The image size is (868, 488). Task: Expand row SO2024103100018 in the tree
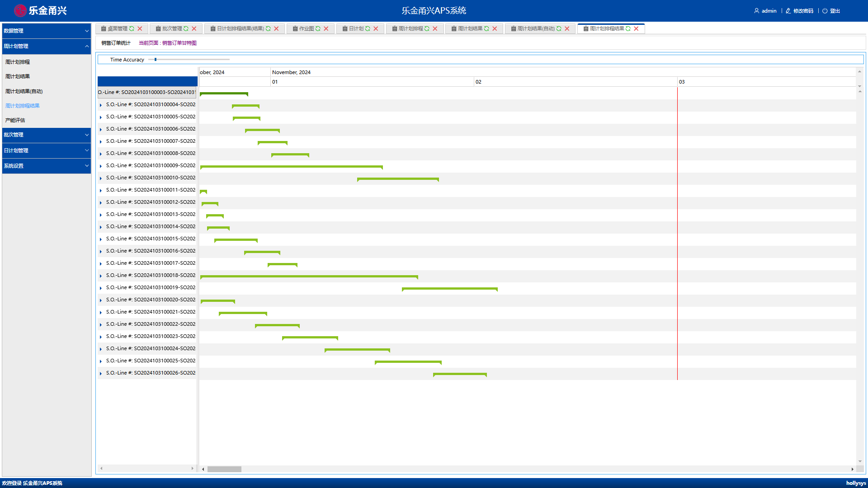(101, 276)
